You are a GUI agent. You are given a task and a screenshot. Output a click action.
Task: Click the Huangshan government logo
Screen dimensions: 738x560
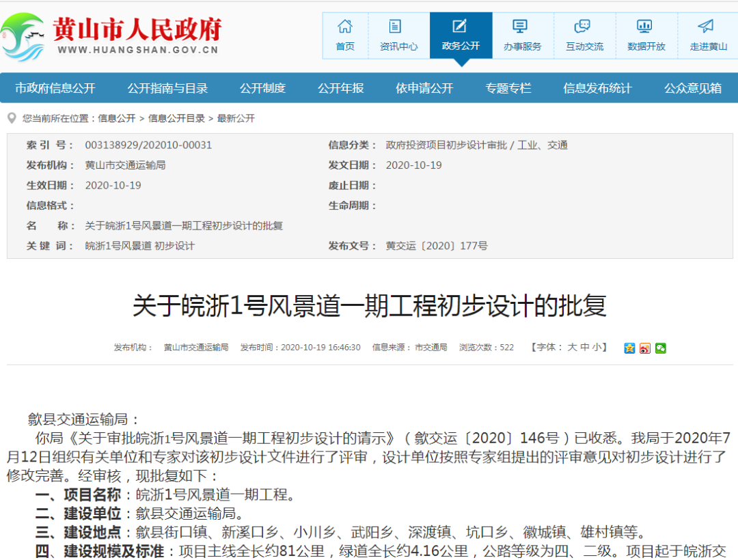(x=23, y=36)
